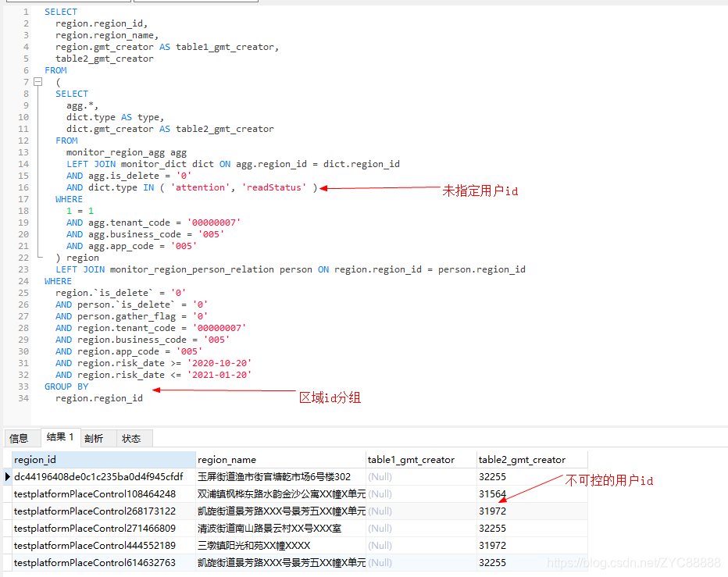
Task: Select cell testplatformPlaceControl108464248
Action: tap(104, 494)
